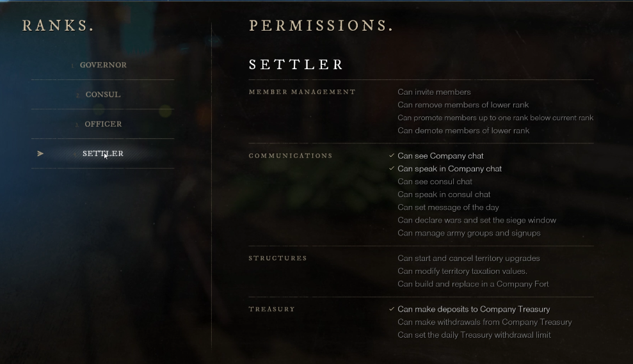Screen dimensions: 633x364
Task: Click the Settler rank entry
Action: click(x=103, y=154)
